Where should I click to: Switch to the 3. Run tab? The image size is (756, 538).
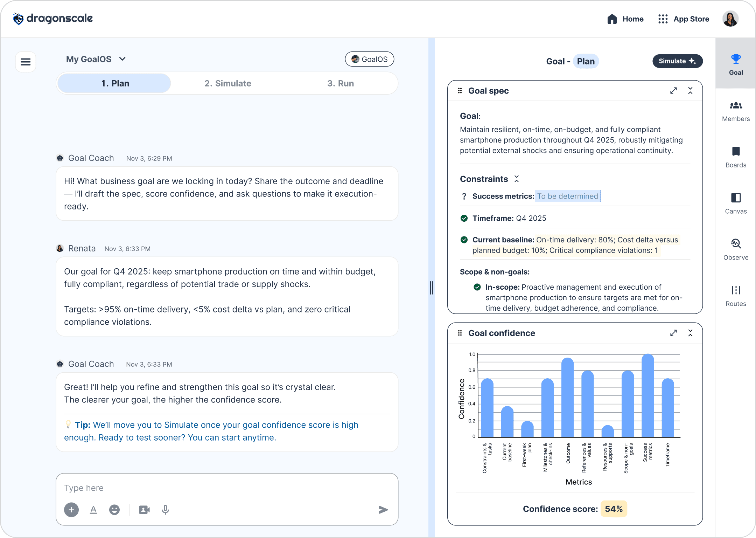[341, 83]
